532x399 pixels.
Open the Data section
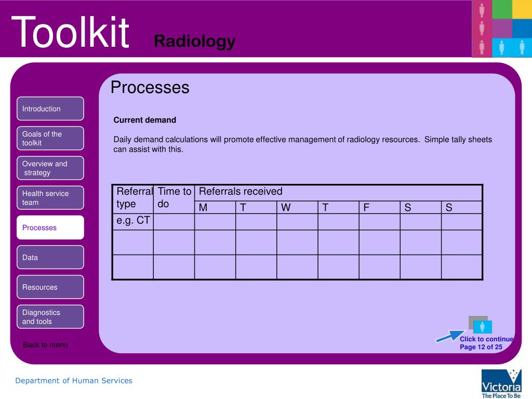50,257
